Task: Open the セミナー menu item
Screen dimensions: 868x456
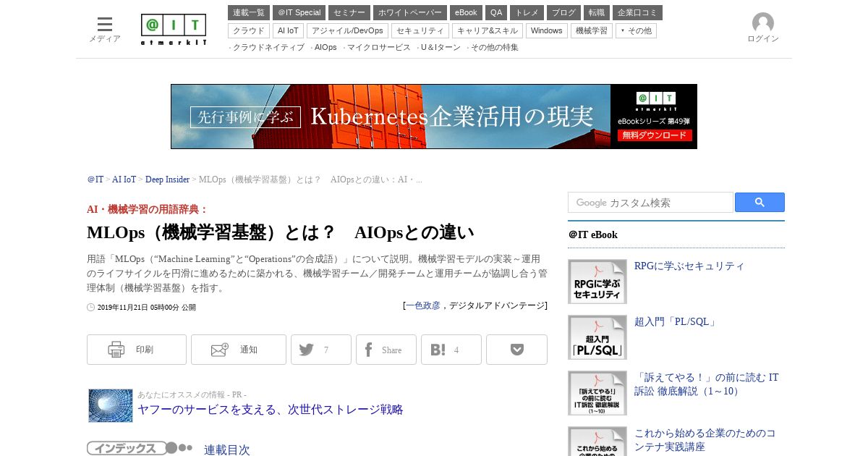Action: 349,12
